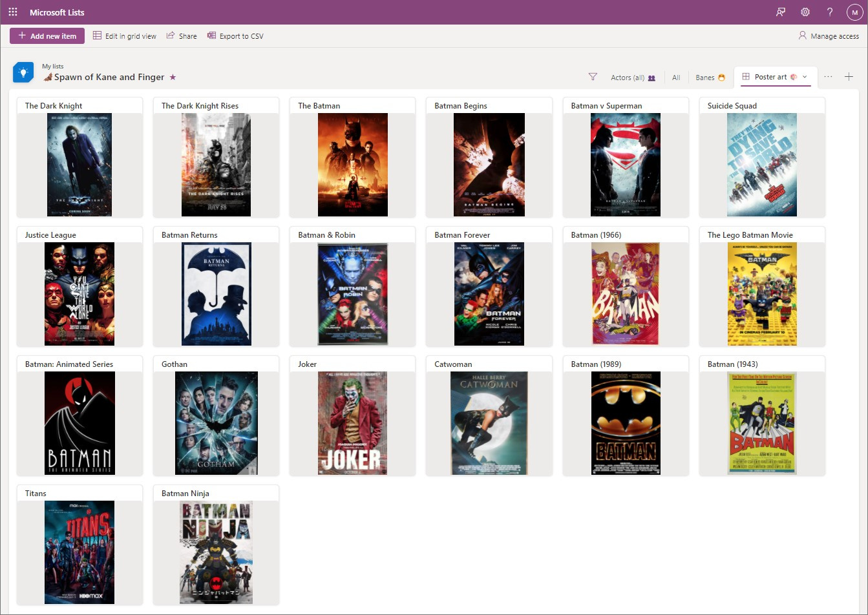Screen dimensions: 868x615
Task: Open the Batman Returns poster
Action: click(217, 294)
